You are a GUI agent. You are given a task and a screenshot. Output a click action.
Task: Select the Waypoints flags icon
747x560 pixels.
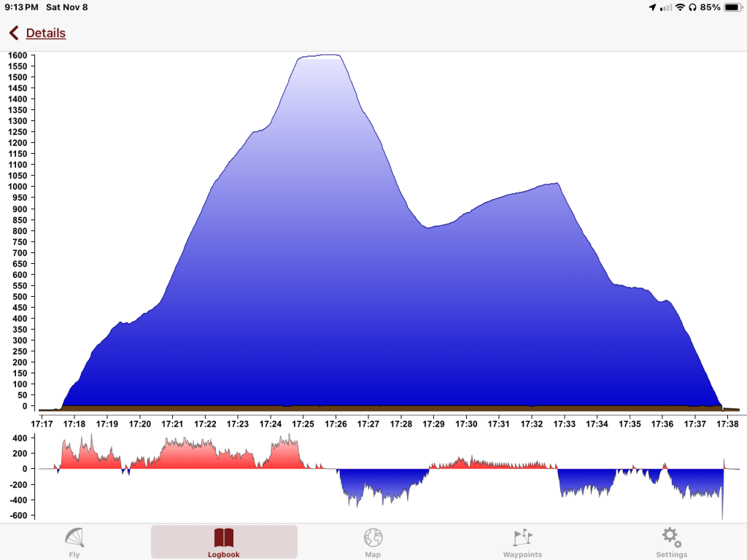[522, 538]
